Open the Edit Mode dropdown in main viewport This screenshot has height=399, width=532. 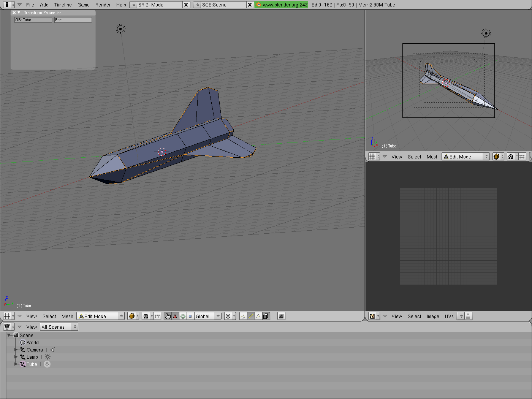coord(101,316)
